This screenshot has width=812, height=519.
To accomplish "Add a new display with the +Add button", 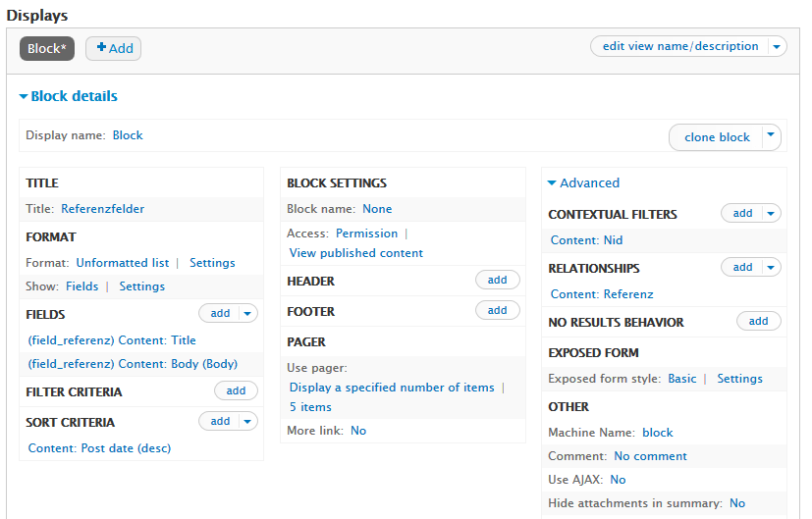I will 113,48.
